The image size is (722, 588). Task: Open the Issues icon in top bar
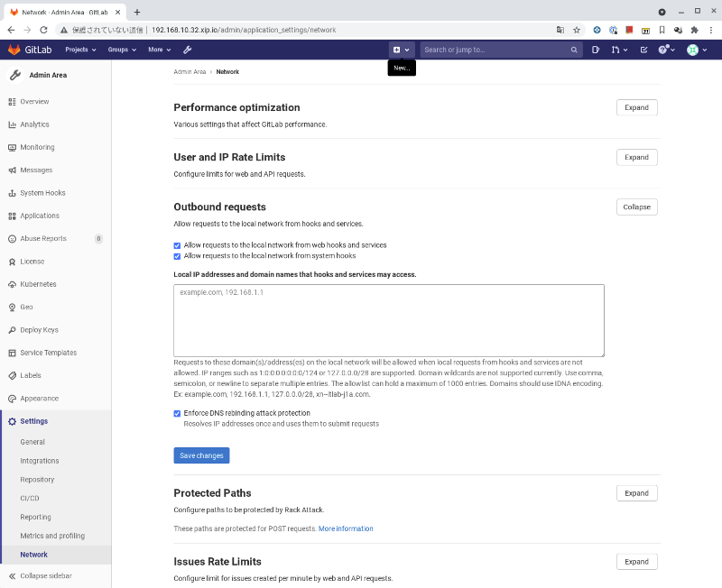(x=596, y=50)
